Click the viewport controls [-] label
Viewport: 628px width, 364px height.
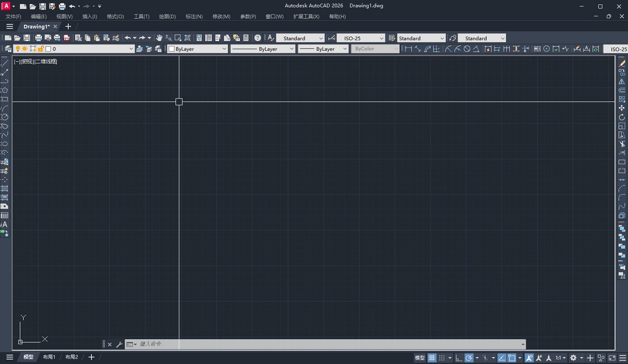[x=17, y=61]
